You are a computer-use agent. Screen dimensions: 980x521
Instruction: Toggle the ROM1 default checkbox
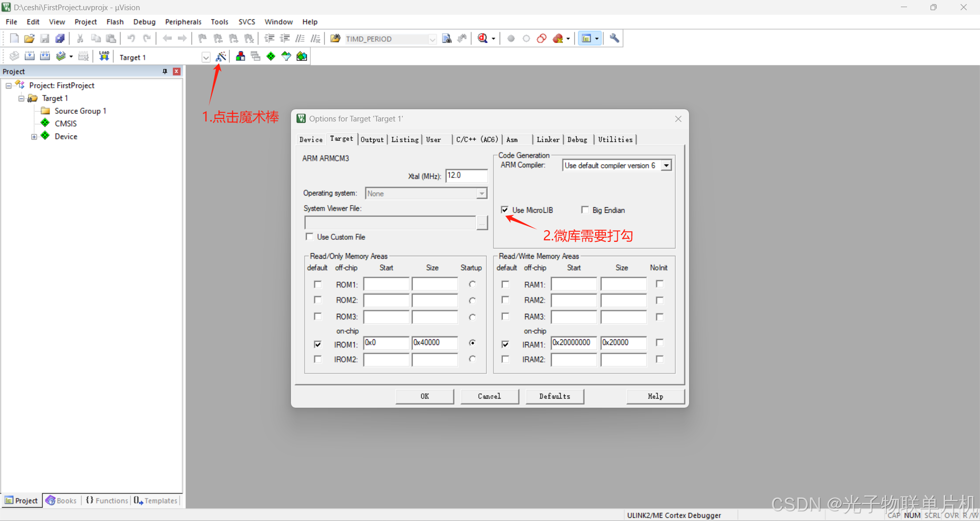click(317, 284)
